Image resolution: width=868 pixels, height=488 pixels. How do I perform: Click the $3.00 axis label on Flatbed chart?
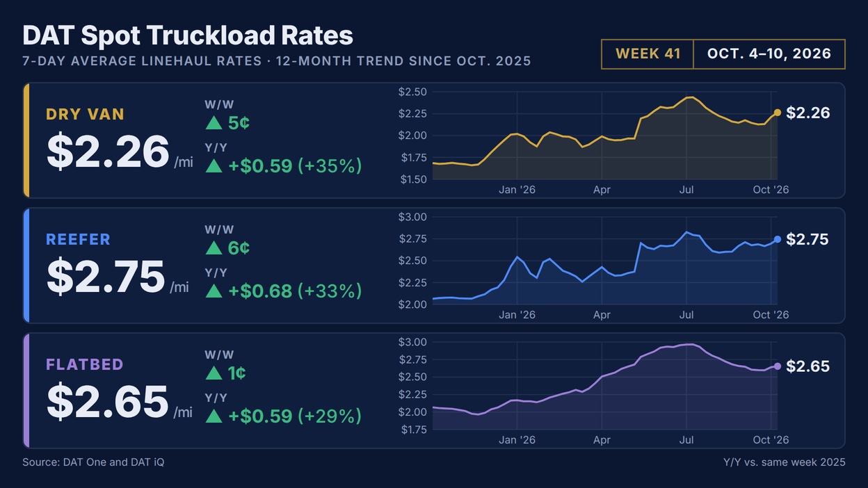click(412, 342)
